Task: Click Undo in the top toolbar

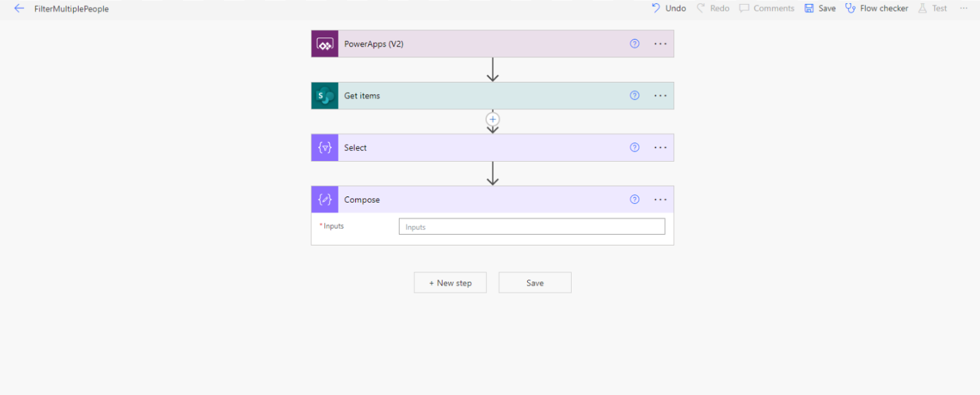Action: coord(669,9)
